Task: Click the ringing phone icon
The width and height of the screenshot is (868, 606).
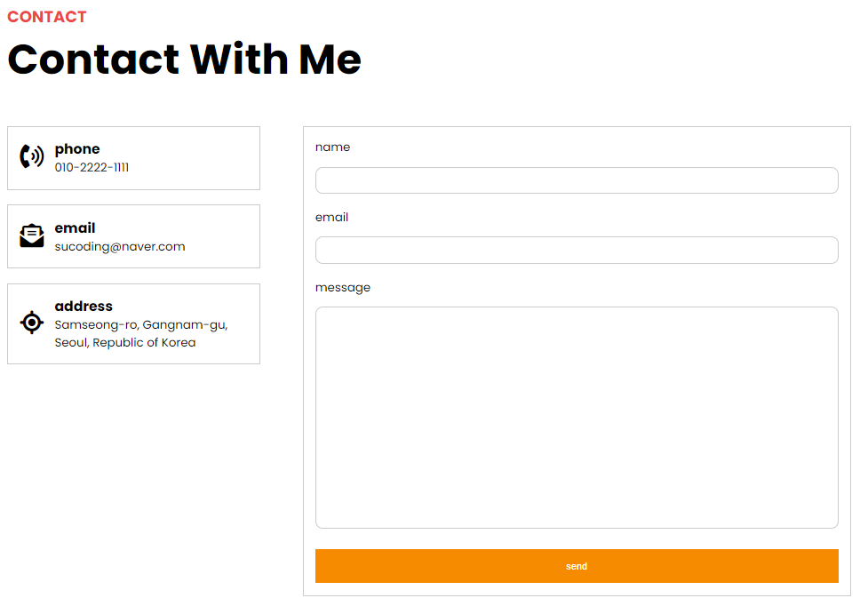Action: tap(31, 157)
